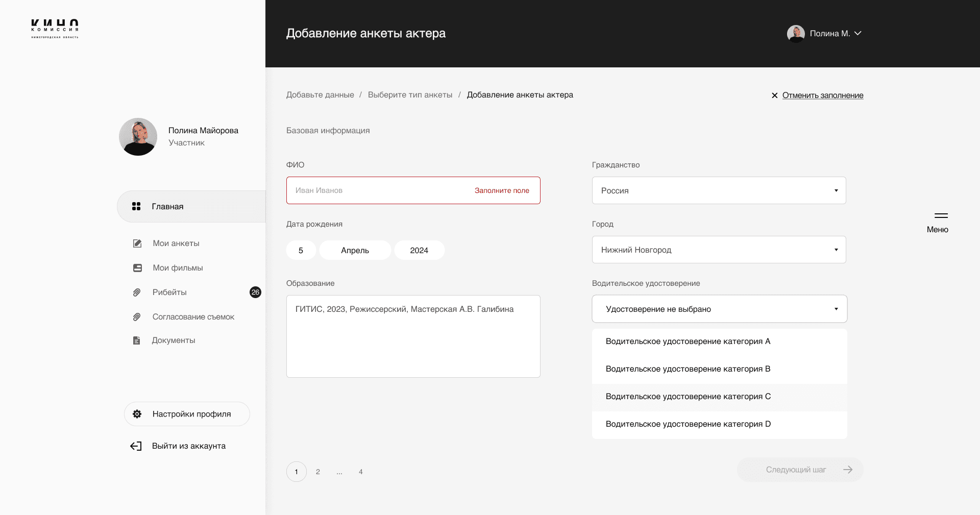Click the logout arrow icon
This screenshot has height=515, width=980.
coord(136,446)
